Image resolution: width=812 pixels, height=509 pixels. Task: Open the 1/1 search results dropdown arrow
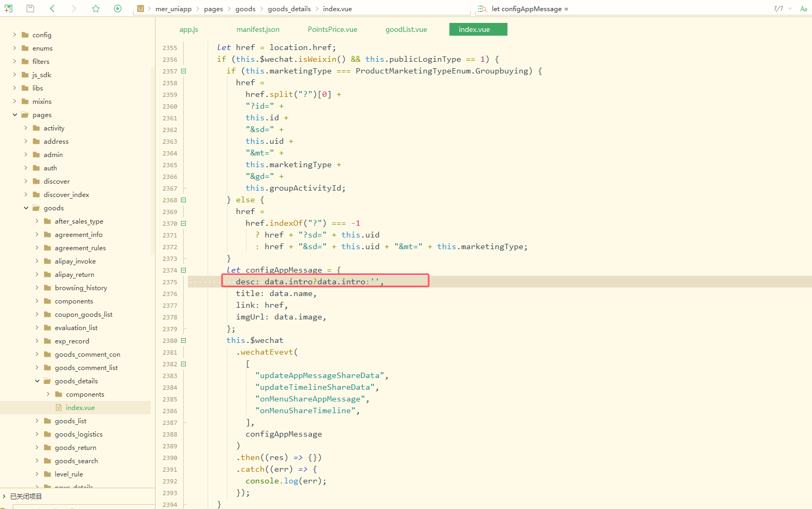pos(790,9)
